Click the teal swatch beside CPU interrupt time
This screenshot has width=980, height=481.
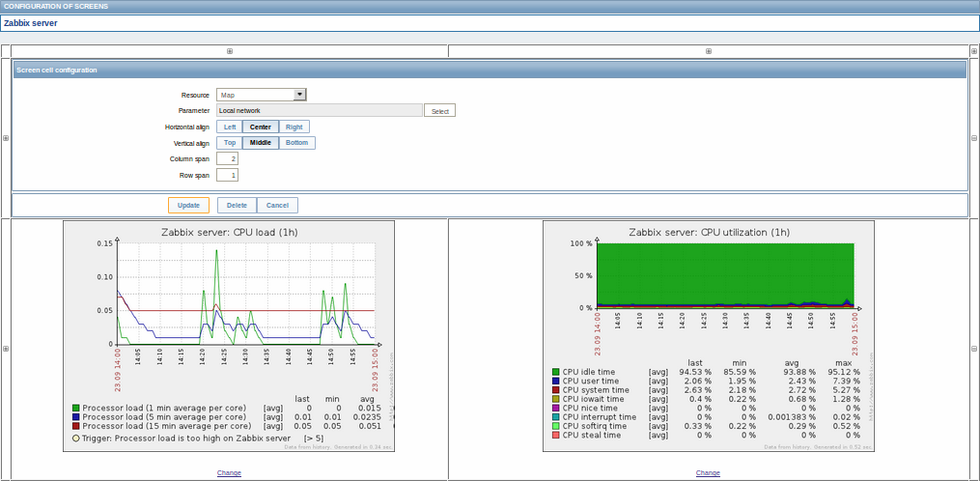point(555,416)
